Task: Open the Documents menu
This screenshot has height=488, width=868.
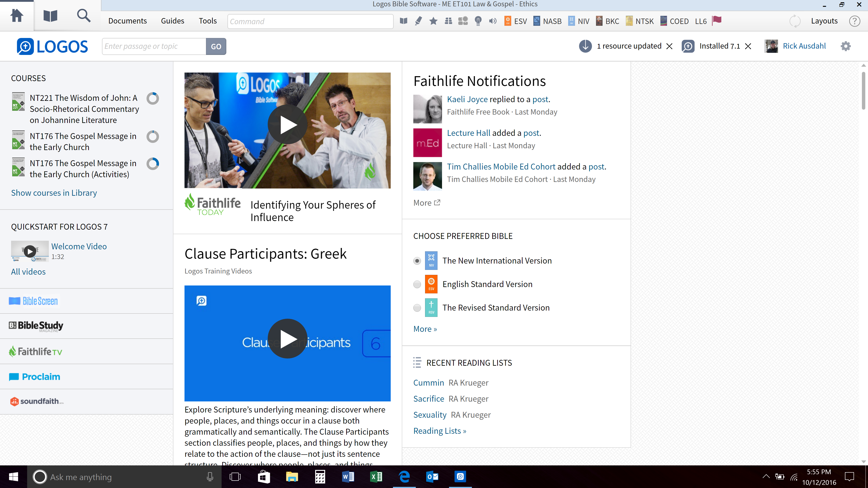Action: coord(127,21)
